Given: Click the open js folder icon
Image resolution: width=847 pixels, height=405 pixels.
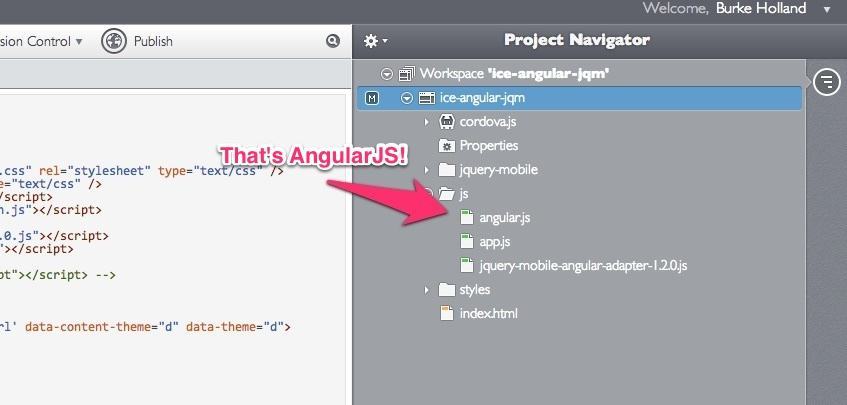Looking at the screenshot, I should (x=447, y=193).
